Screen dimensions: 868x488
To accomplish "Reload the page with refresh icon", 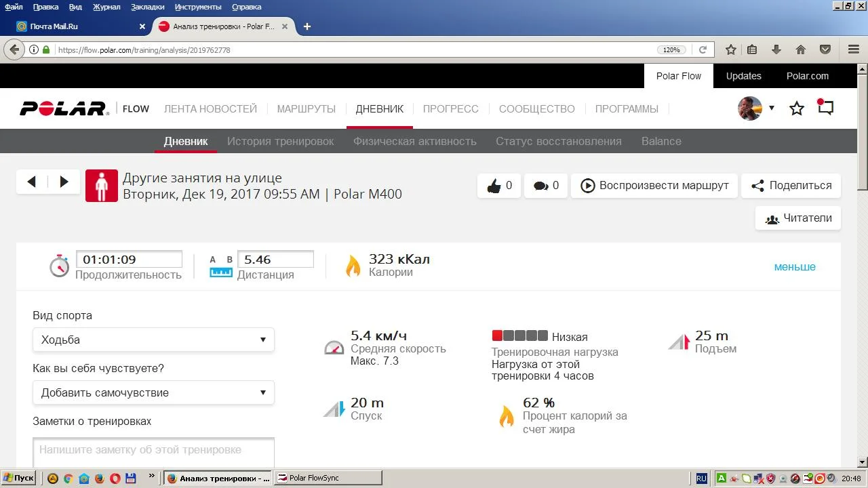I will click(x=703, y=49).
